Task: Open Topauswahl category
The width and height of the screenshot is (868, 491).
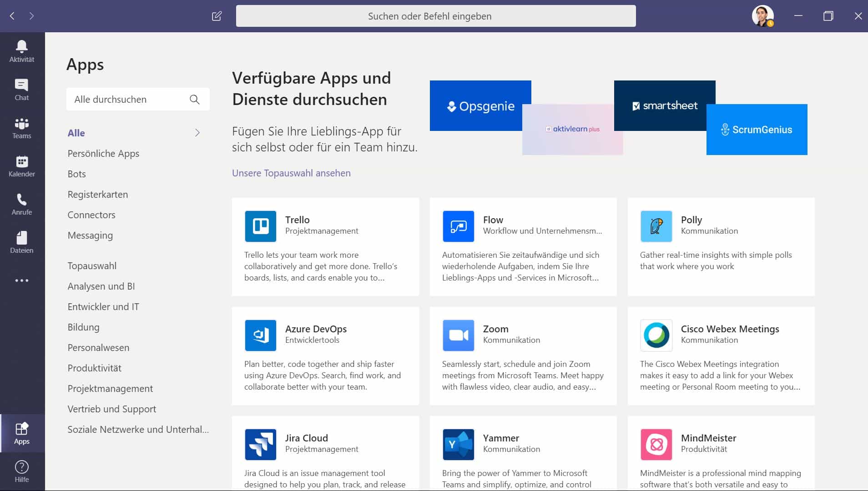Action: tap(92, 266)
